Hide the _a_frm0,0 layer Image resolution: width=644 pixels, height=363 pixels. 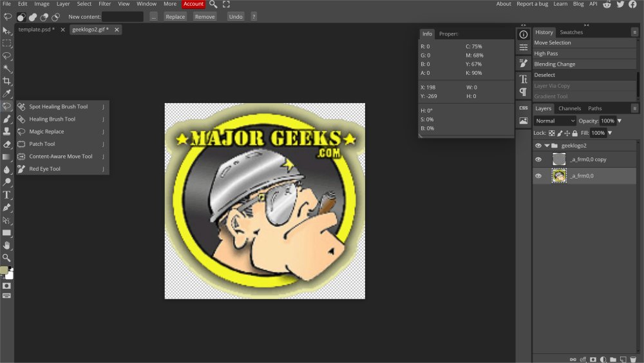coord(538,176)
